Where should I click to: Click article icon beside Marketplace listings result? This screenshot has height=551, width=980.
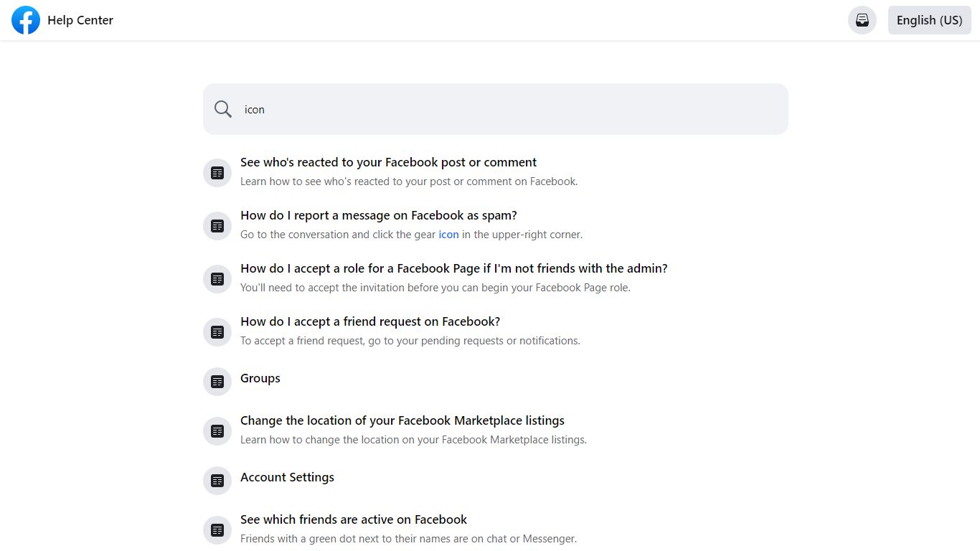(x=217, y=431)
